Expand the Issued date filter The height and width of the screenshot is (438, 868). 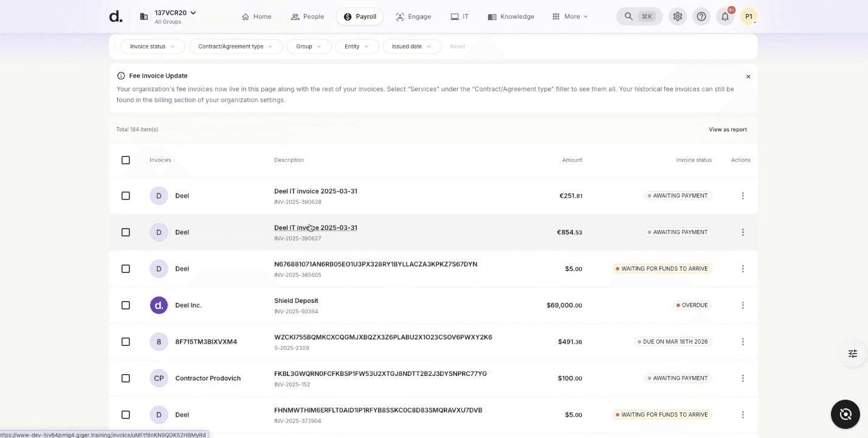coord(412,46)
